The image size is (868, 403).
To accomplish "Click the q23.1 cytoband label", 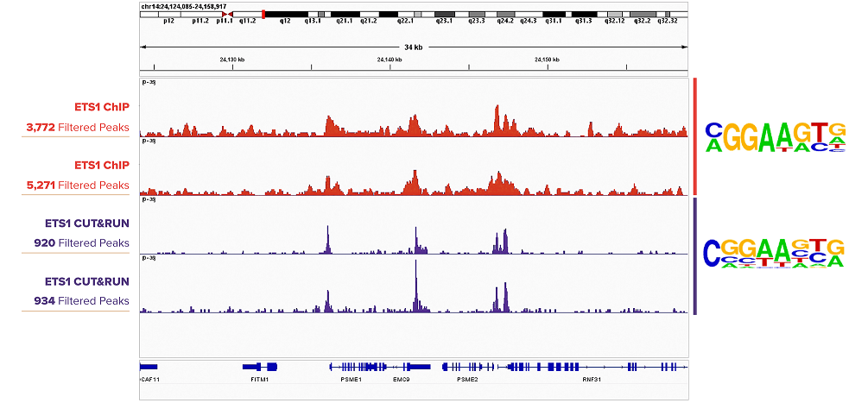I will [445, 21].
